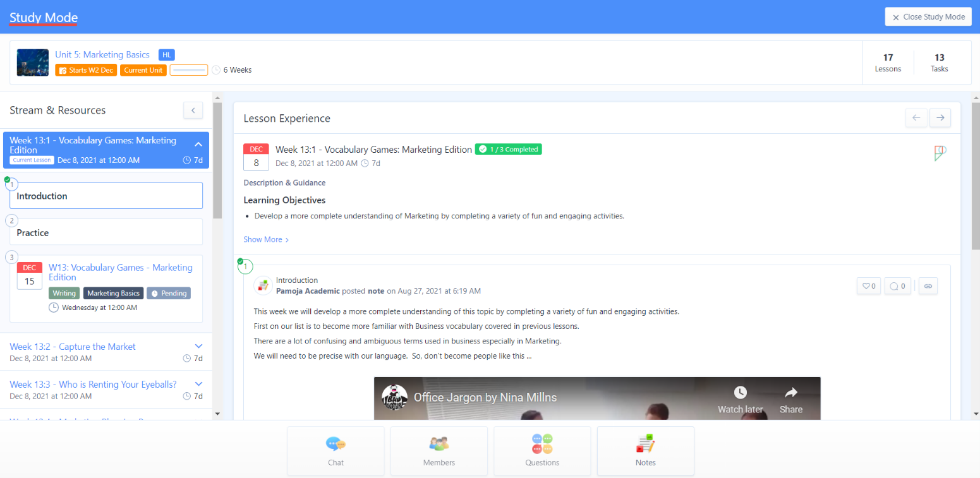980x478 pixels.
Task: Expand description with Show More
Action: (266, 240)
